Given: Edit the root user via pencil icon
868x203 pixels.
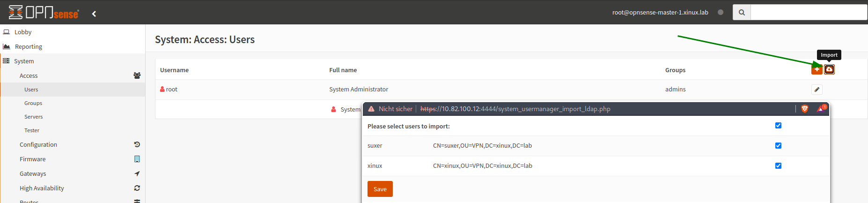Looking at the screenshot, I should [817, 90].
